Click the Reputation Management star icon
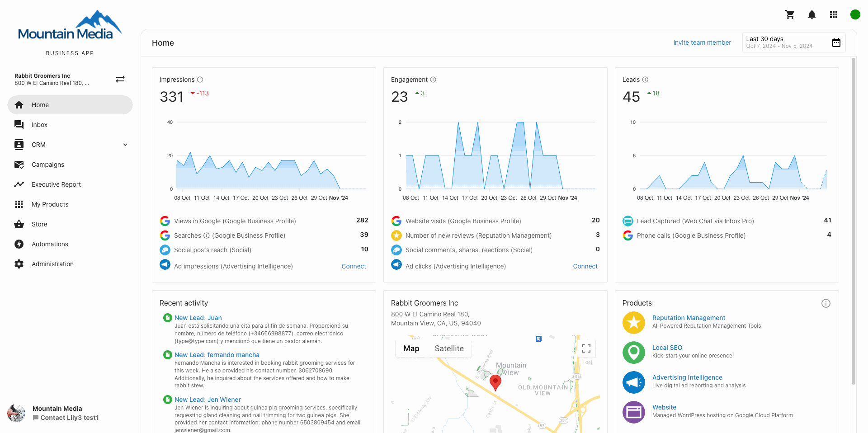This screenshot has height=433, width=868. (634, 322)
